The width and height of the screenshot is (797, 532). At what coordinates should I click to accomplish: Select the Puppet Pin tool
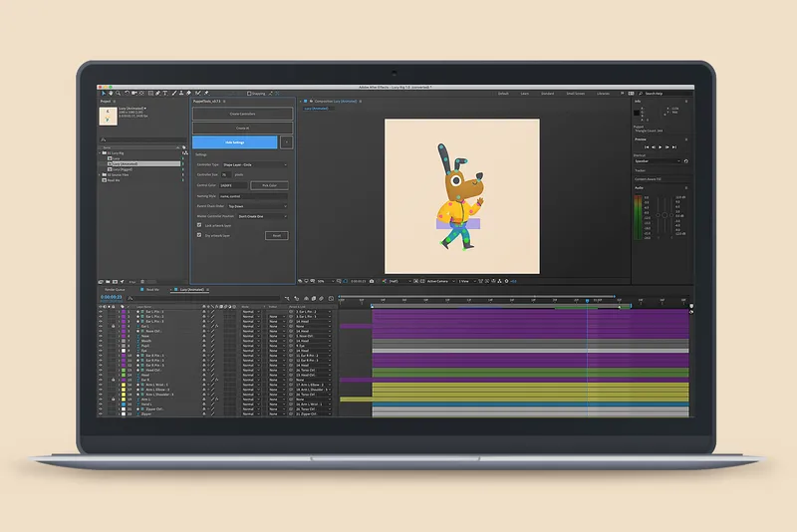pos(206,93)
